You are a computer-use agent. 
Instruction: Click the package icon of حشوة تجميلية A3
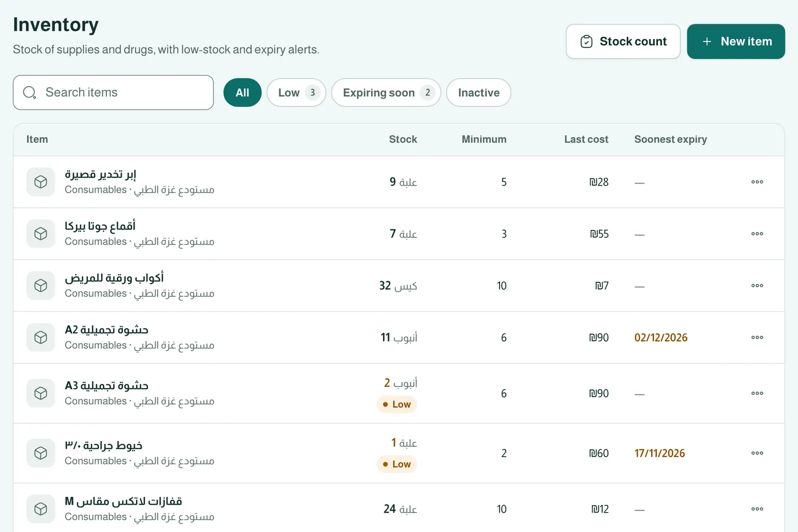(x=41, y=393)
